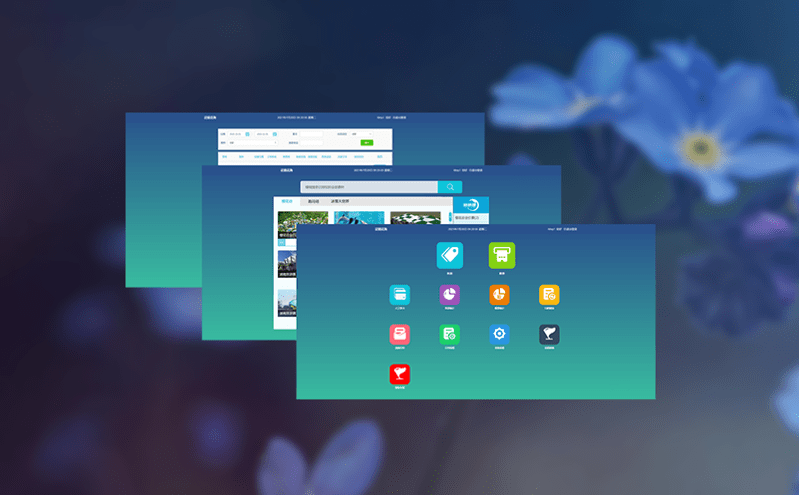Click the search text input field

click(369, 187)
